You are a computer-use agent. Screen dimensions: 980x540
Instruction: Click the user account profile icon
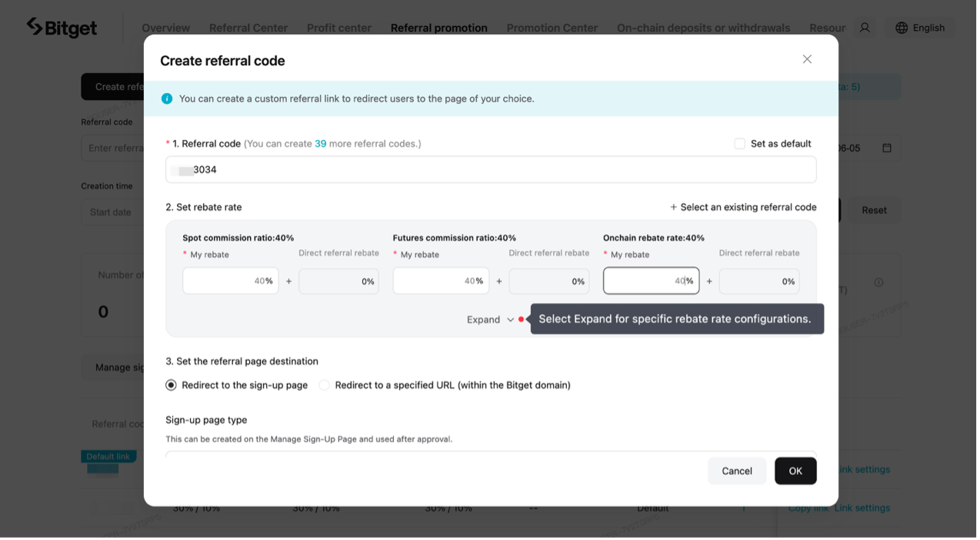click(x=864, y=27)
